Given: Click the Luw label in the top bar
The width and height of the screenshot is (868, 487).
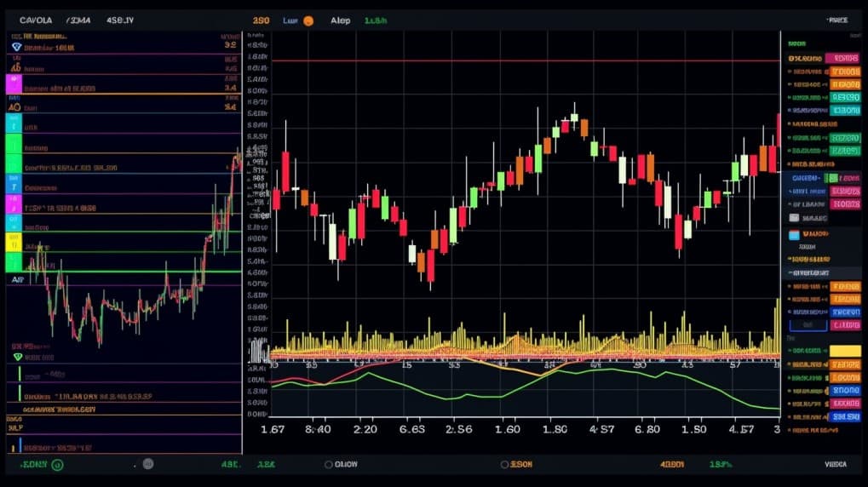Looking at the screenshot, I should tap(290, 20).
